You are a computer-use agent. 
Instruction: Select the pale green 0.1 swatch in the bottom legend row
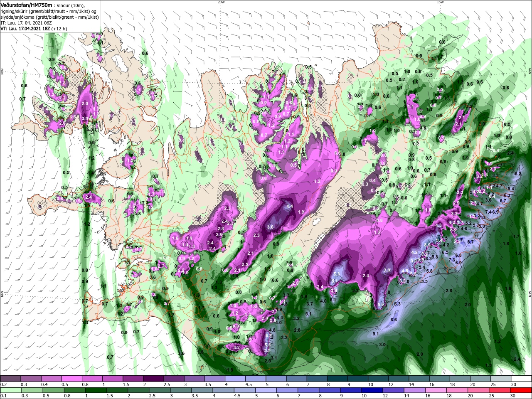coord(11,390)
